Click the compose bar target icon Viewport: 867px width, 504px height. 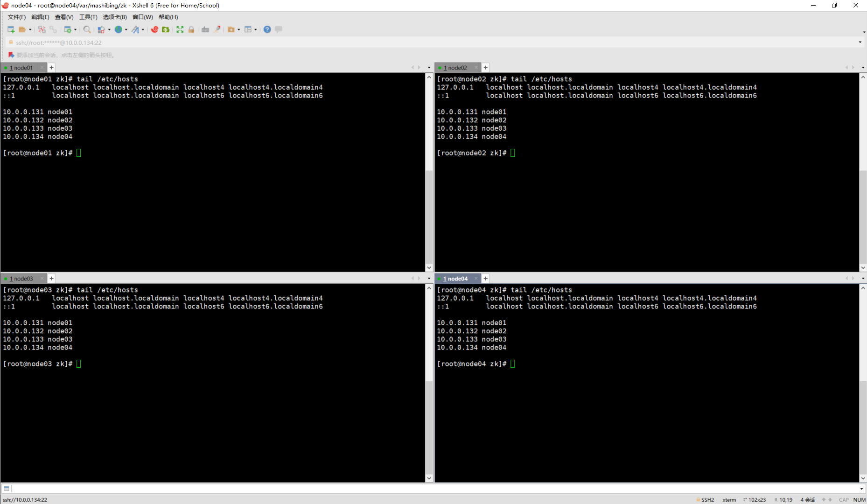tap(6, 489)
